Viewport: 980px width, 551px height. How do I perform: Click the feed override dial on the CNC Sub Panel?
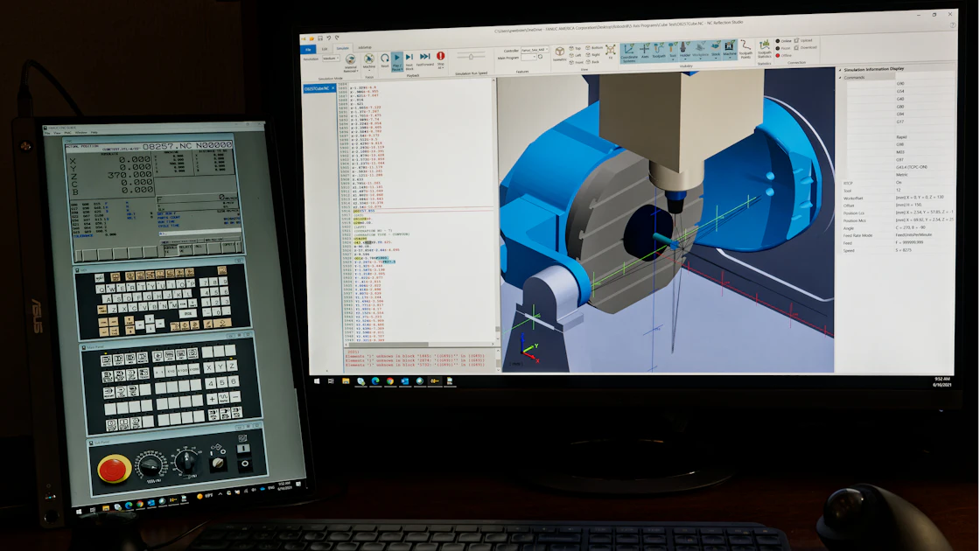(150, 464)
